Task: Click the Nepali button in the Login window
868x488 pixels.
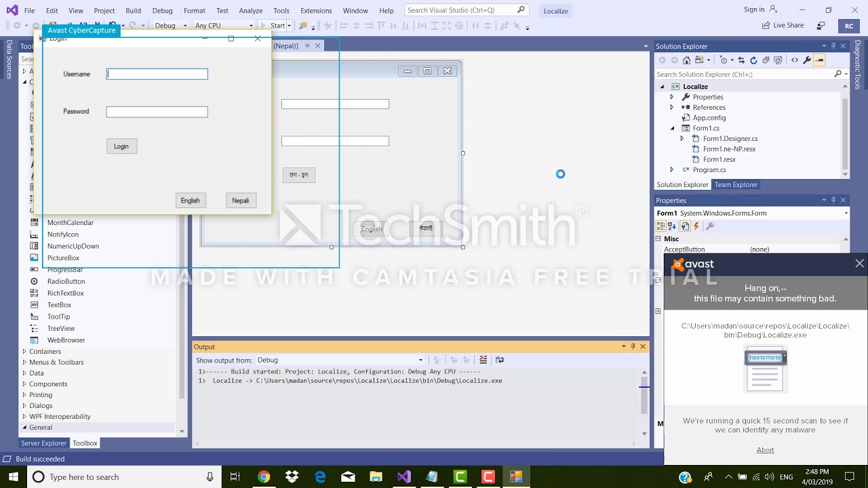Action: coord(241,200)
